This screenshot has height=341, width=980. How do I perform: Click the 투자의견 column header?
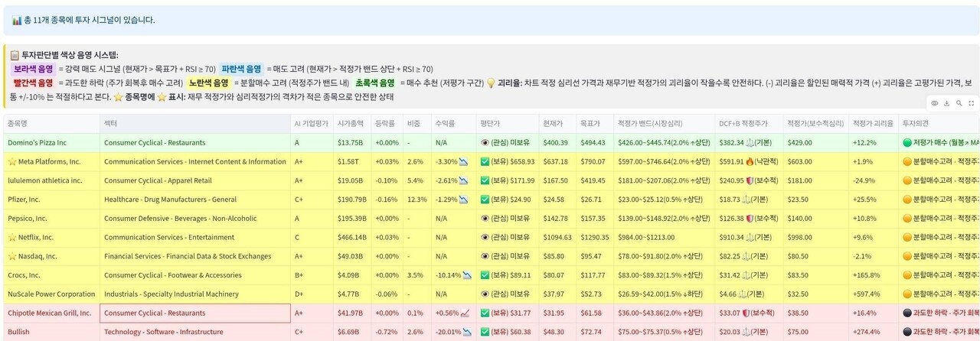[939, 123]
